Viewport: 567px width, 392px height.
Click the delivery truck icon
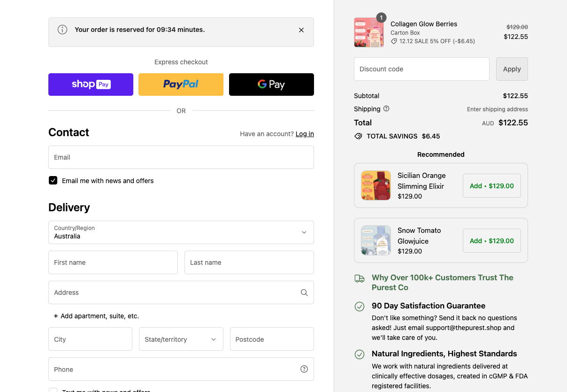360,279
